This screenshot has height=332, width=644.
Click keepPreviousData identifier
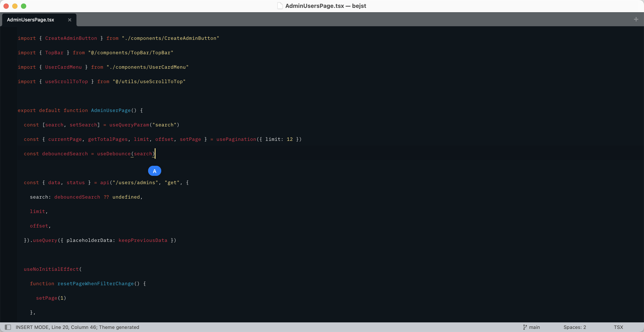[x=143, y=240]
